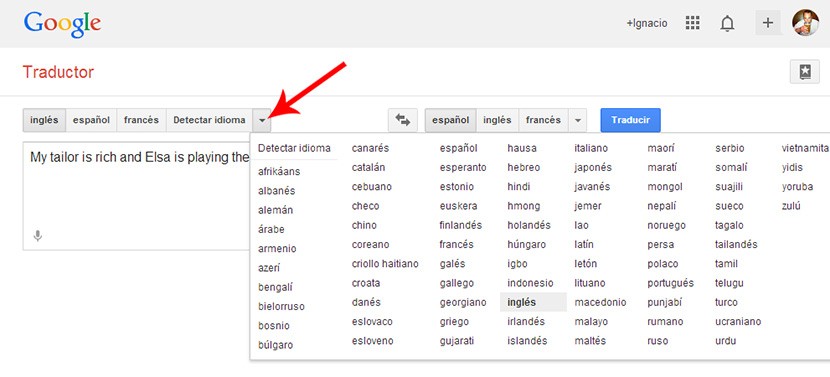Open the notifications bell
This screenshot has height=377, width=830.
727,23
